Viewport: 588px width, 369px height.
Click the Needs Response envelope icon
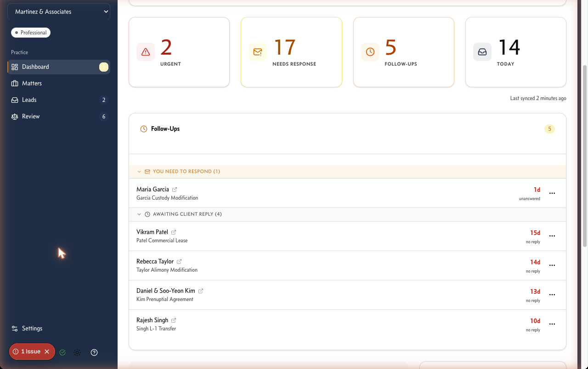pos(258,52)
